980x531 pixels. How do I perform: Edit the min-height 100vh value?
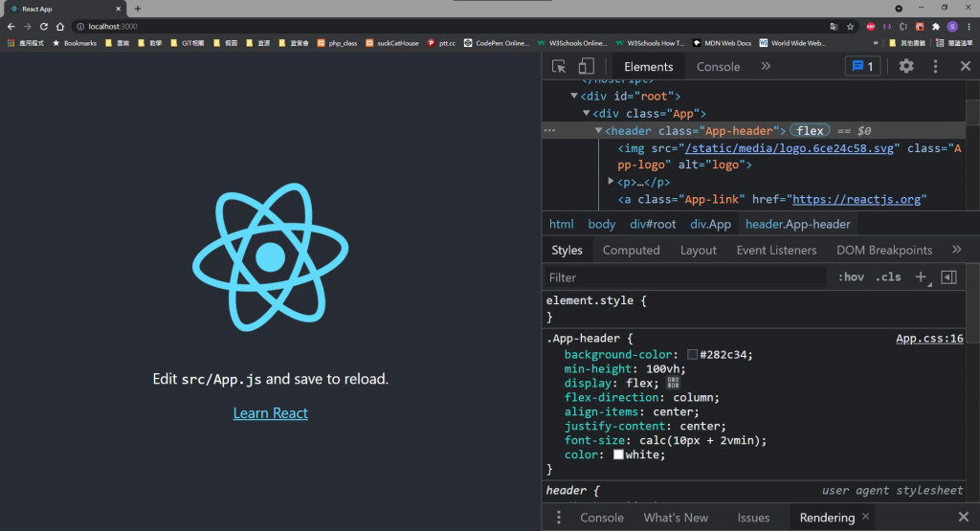662,368
